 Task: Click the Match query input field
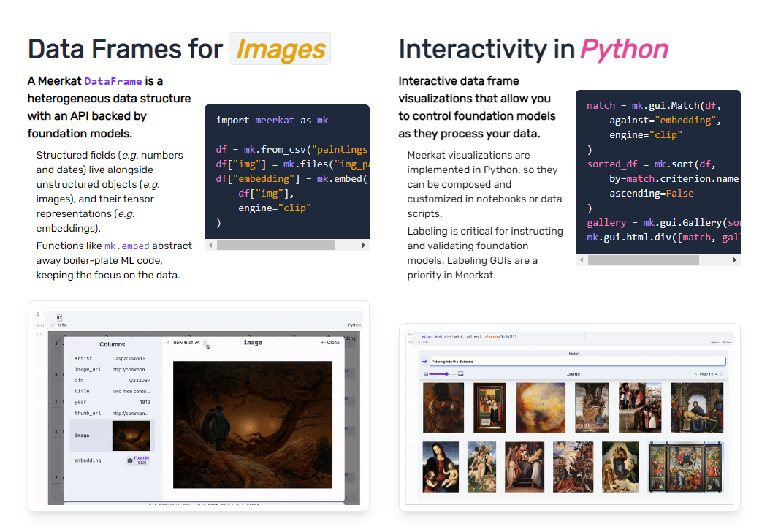(577, 362)
